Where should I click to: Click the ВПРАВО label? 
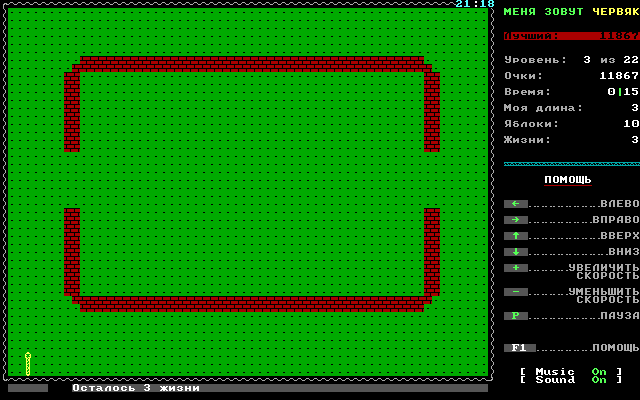point(616,220)
